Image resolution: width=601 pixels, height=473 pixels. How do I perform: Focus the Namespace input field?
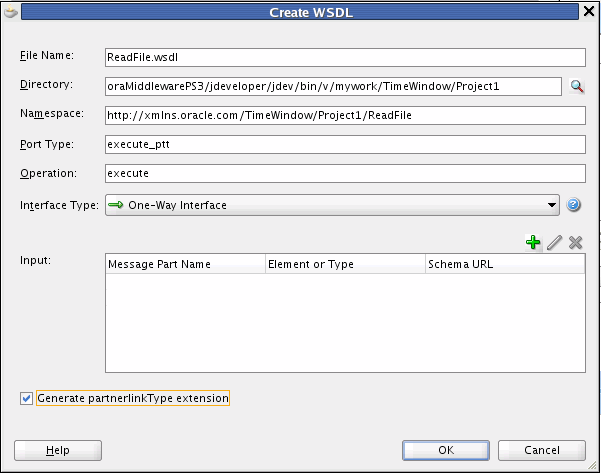click(x=344, y=115)
